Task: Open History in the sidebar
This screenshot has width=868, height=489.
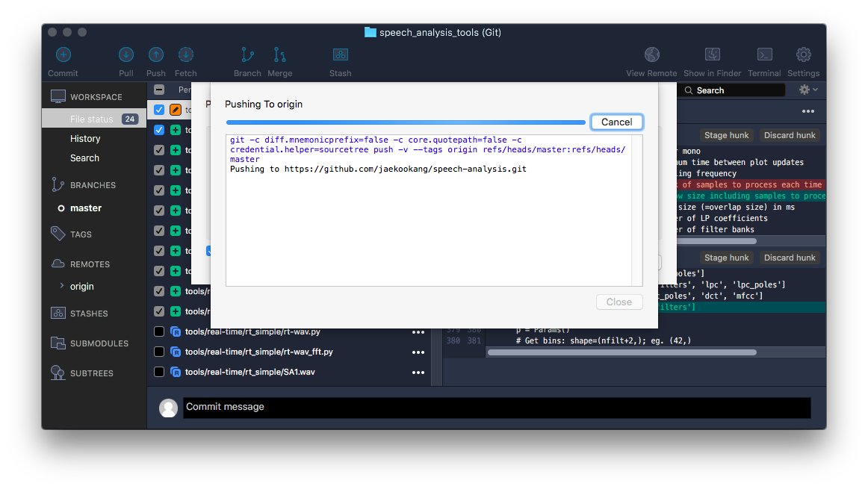Action: click(85, 138)
